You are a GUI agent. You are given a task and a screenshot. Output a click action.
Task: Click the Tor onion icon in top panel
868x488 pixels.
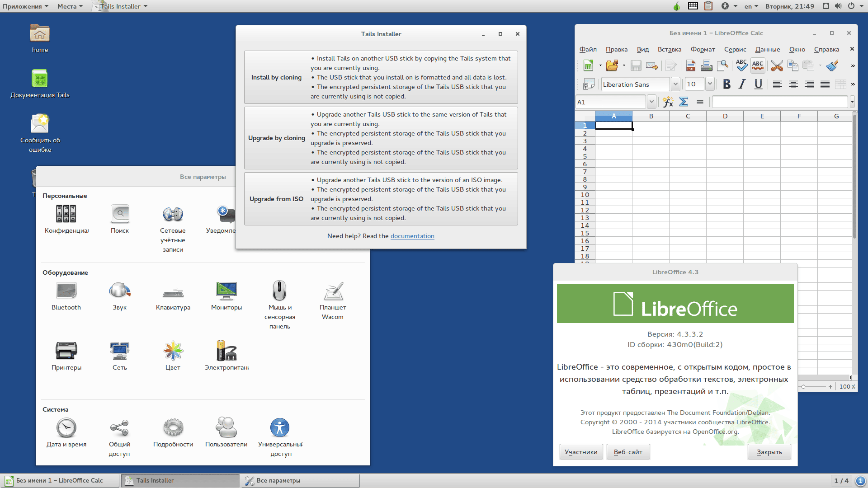point(677,6)
